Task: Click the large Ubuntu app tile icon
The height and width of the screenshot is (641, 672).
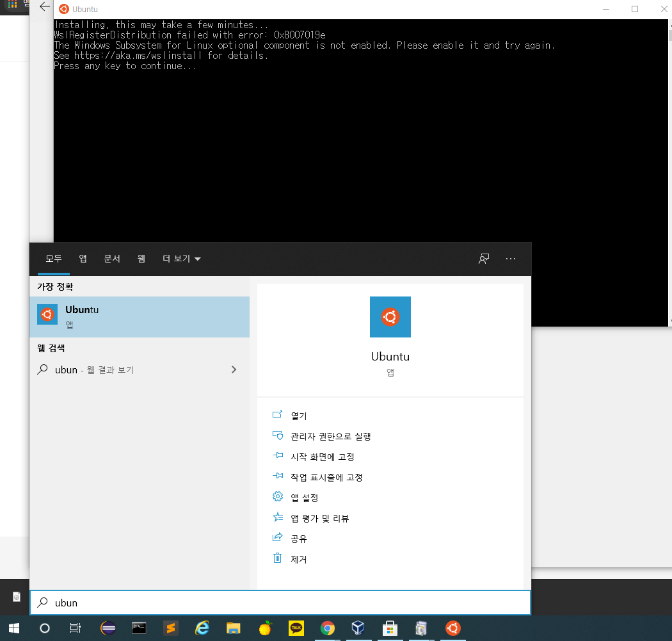Action: (x=390, y=317)
